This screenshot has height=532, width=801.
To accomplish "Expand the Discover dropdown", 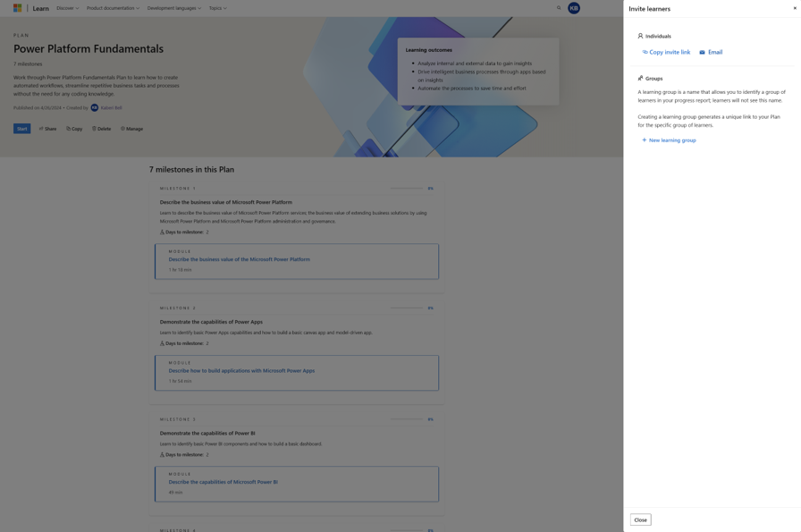I will coord(65,7).
